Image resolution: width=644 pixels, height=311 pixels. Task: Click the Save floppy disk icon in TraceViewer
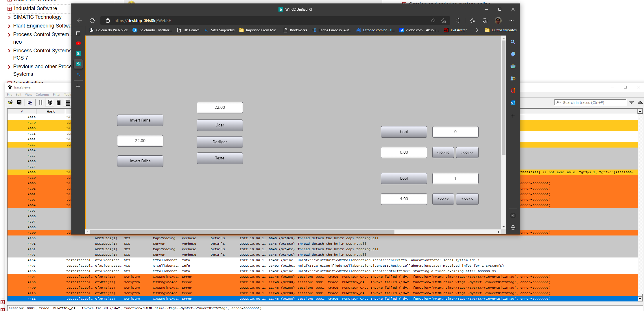tap(19, 102)
